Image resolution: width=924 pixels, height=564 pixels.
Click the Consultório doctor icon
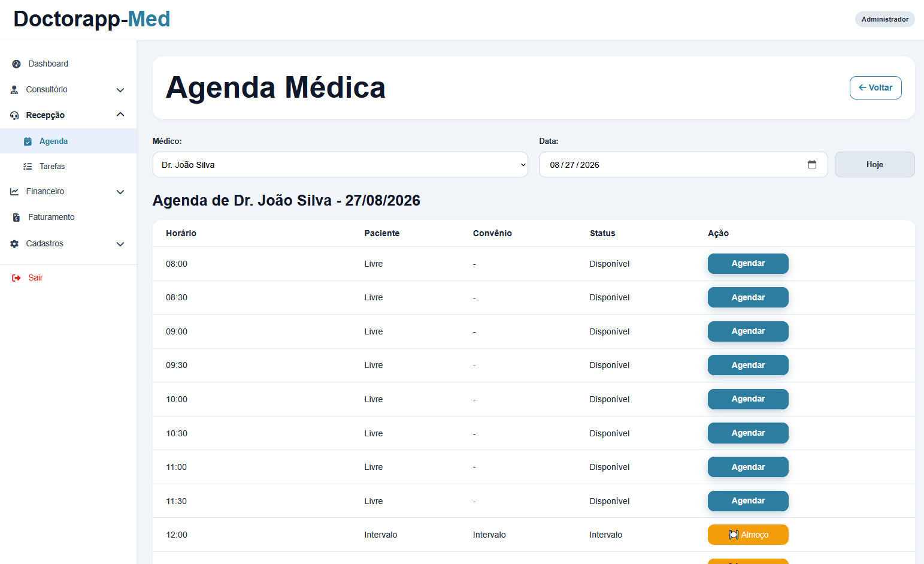(x=14, y=90)
